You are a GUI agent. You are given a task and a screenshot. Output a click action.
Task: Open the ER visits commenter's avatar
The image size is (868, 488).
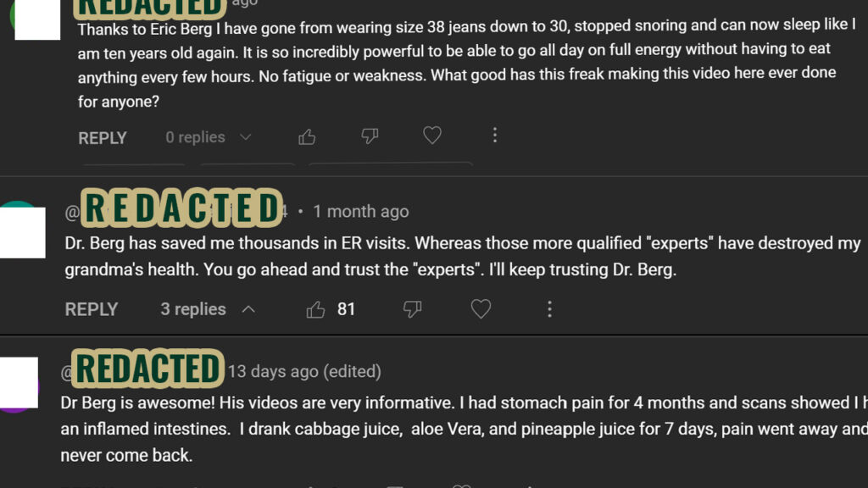tap(21, 230)
